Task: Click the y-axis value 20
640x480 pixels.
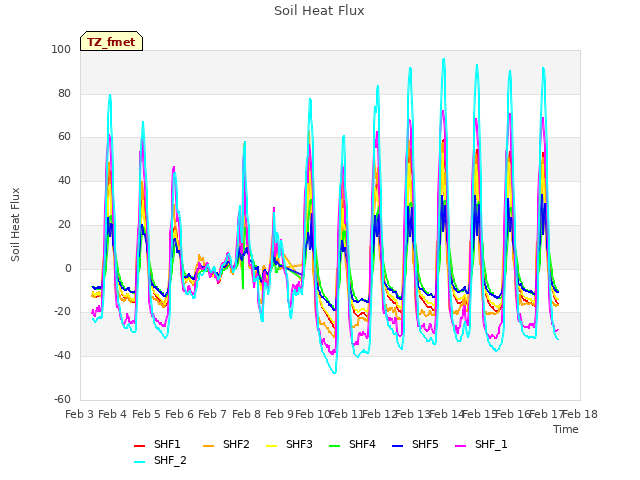Action: coord(64,224)
